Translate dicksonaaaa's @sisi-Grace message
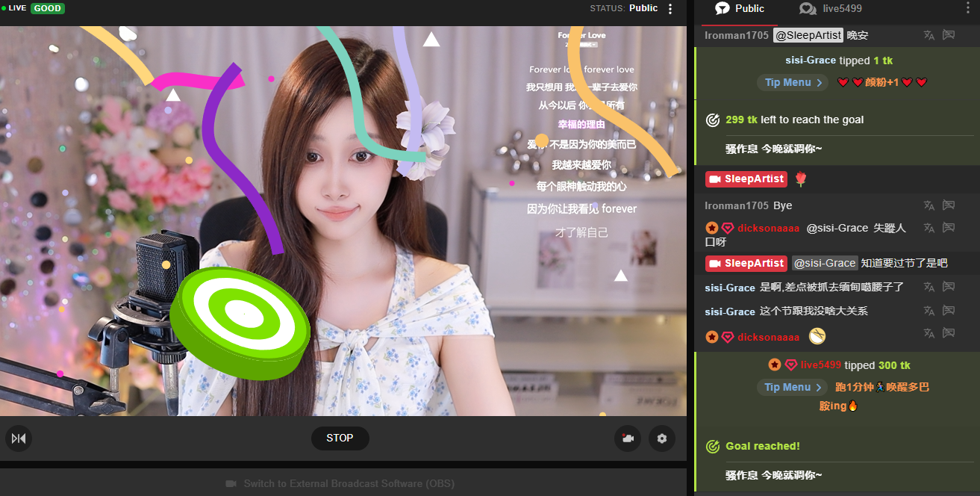Screen dimensions: 980x496 click(928, 228)
